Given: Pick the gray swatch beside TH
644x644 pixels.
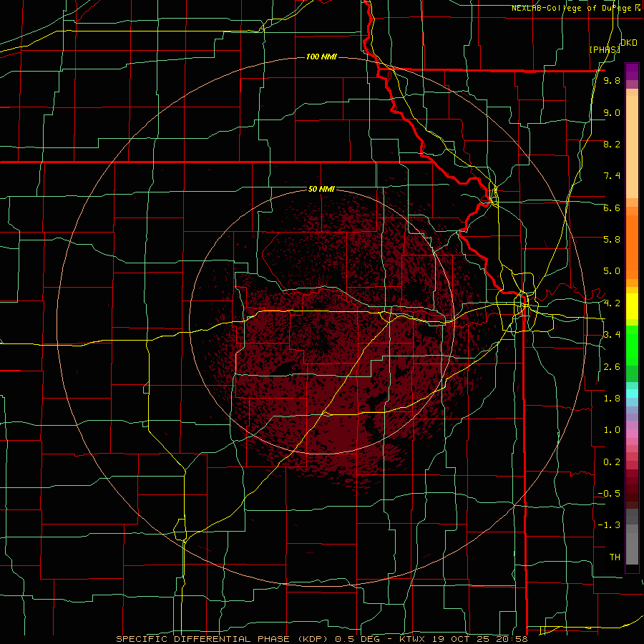Looking at the screenshot, I should [x=632, y=549].
